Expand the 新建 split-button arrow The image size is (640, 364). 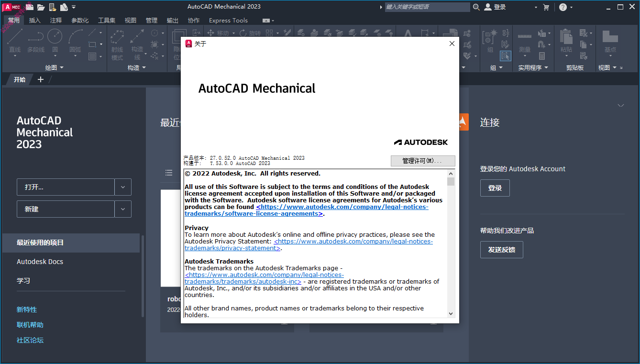click(x=123, y=209)
